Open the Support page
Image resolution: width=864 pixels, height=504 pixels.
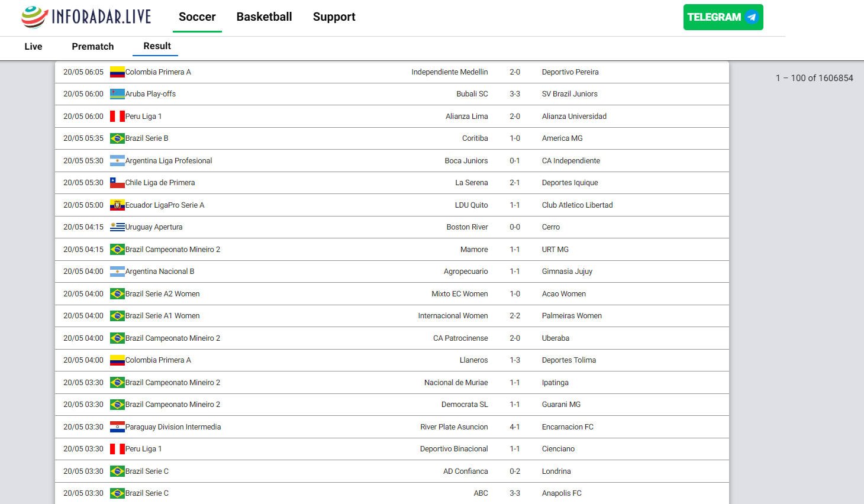click(334, 17)
